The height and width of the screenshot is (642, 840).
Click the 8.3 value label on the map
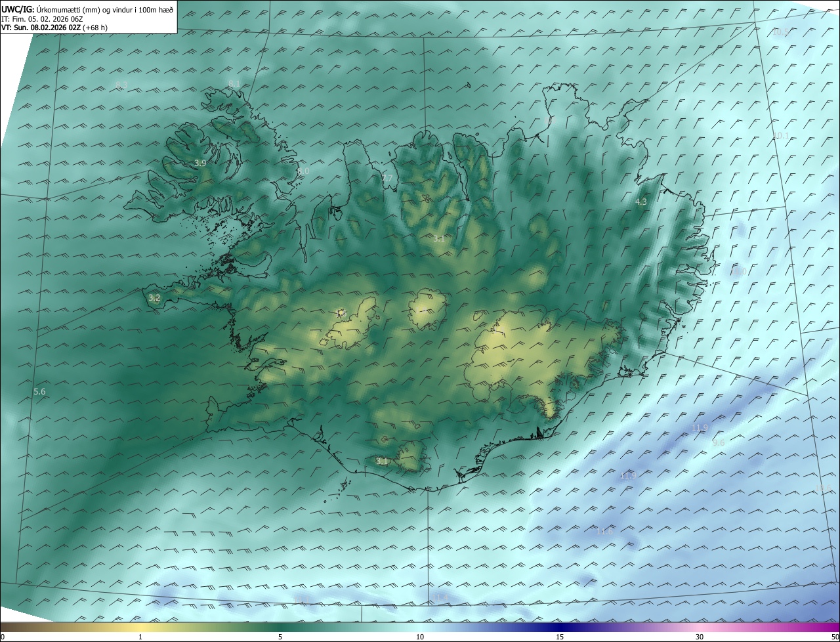[x=121, y=85]
